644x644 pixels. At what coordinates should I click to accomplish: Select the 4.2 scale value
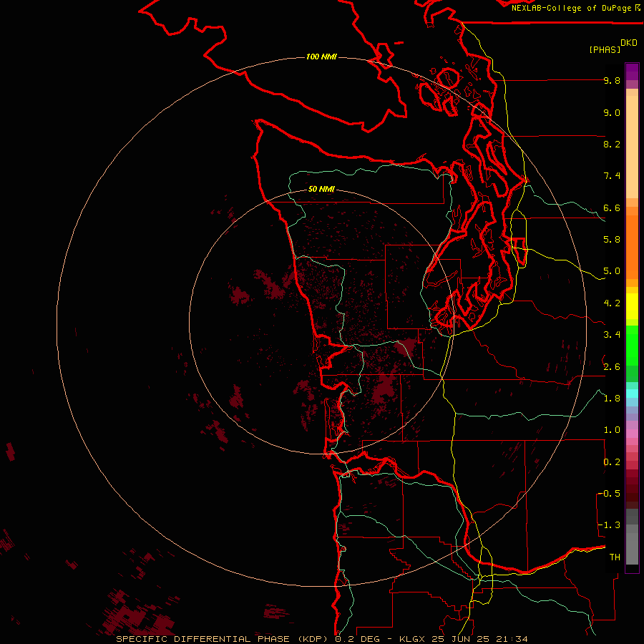(x=612, y=303)
